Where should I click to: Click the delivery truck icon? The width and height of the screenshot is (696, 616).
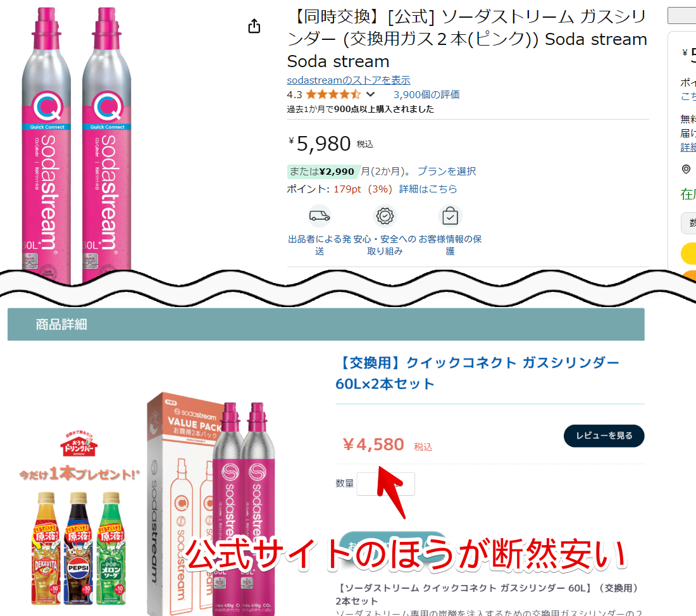pos(320,216)
